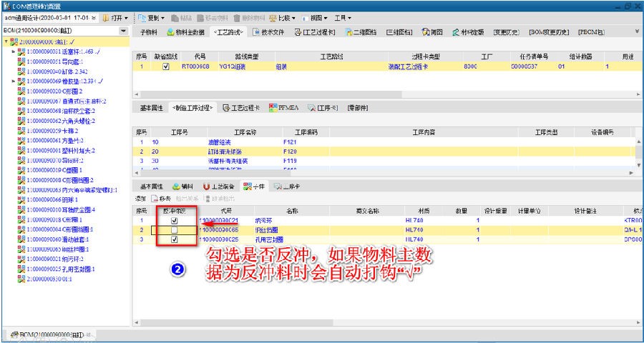644x343 pixels.
Task: Click the 复制 (Copy) toolbar icon
Action: tap(142, 17)
